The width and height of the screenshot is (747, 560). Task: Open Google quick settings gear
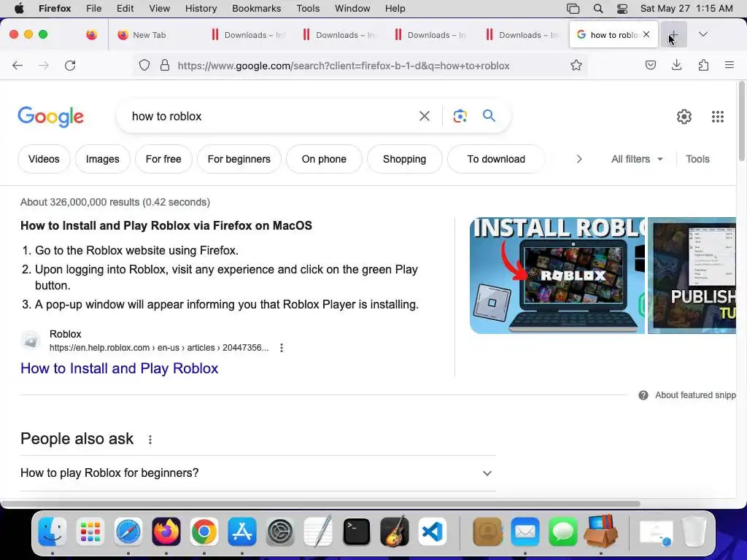coord(684,116)
